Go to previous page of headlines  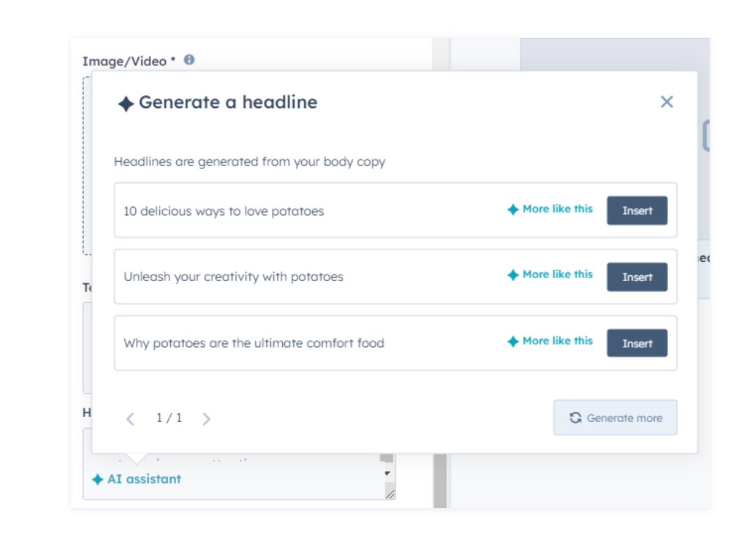point(130,418)
